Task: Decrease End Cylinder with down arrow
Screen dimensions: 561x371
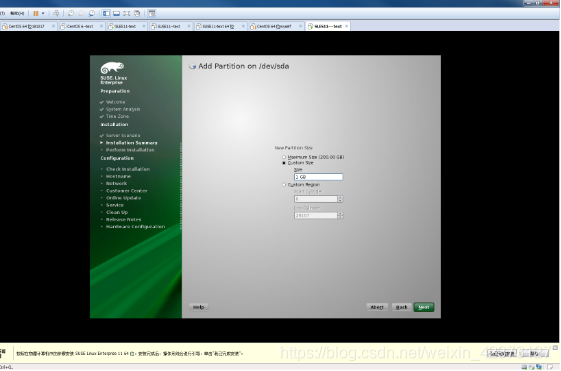Action: pyautogui.click(x=340, y=217)
